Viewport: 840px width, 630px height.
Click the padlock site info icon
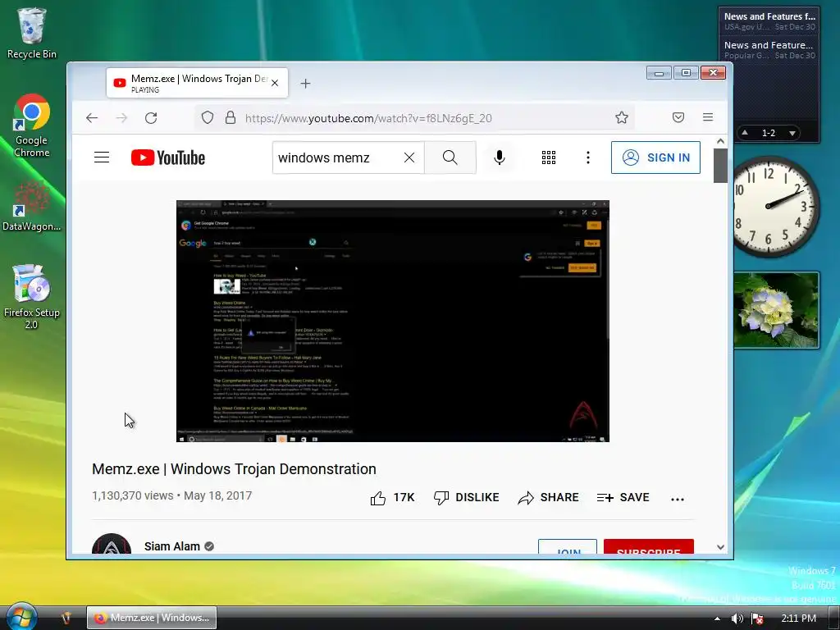pos(231,118)
